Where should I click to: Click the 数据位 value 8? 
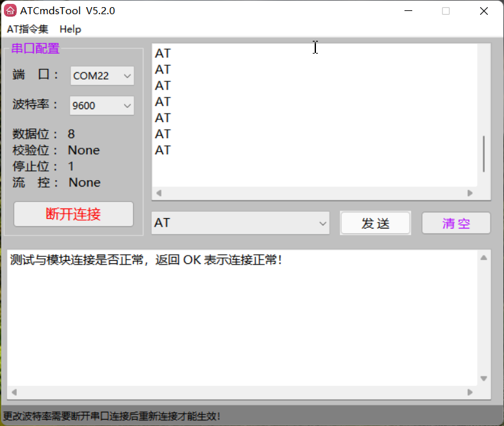click(x=71, y=134)
